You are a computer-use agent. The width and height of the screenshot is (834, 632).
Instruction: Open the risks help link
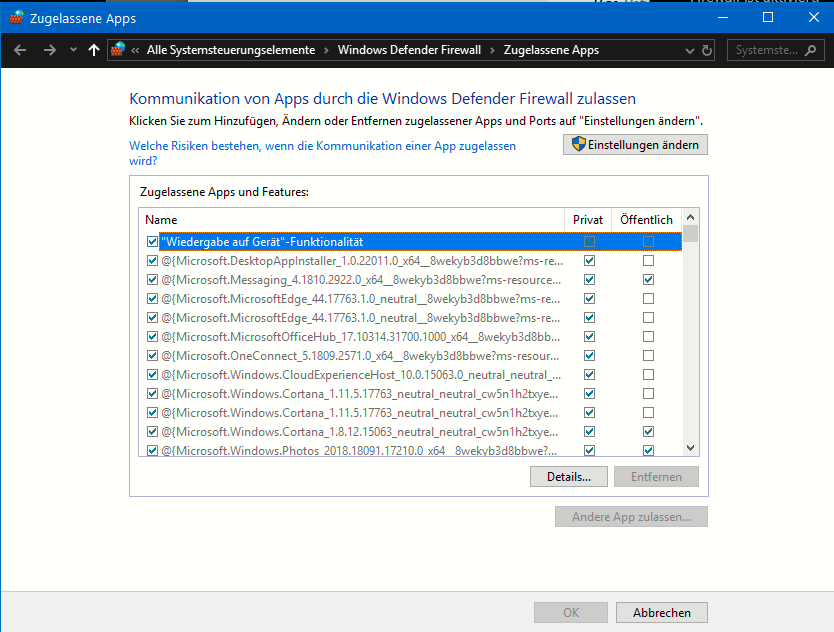322,153
